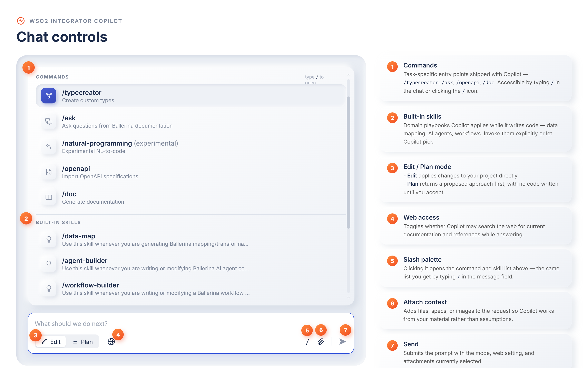Click the /openapi file code icon
This screenshot has width=588, height=368.
point(49,172)
